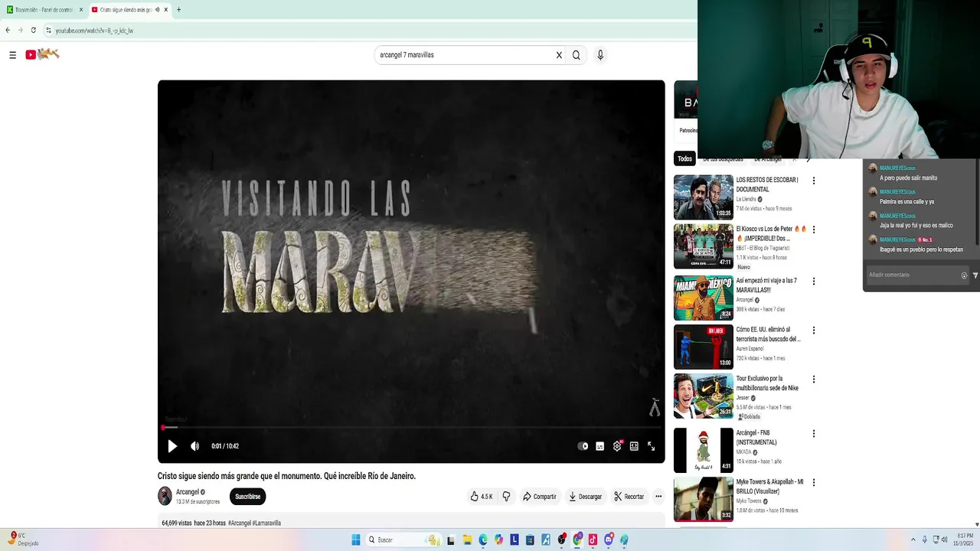This screenshot has height=551, width=980.
Task: Go back in browser
Action: (x=8, y=31)
